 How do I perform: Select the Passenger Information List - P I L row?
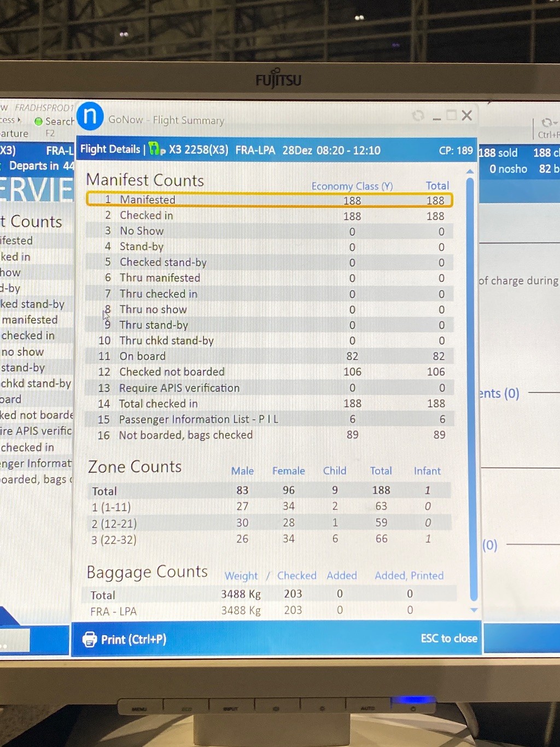[269, 419]
